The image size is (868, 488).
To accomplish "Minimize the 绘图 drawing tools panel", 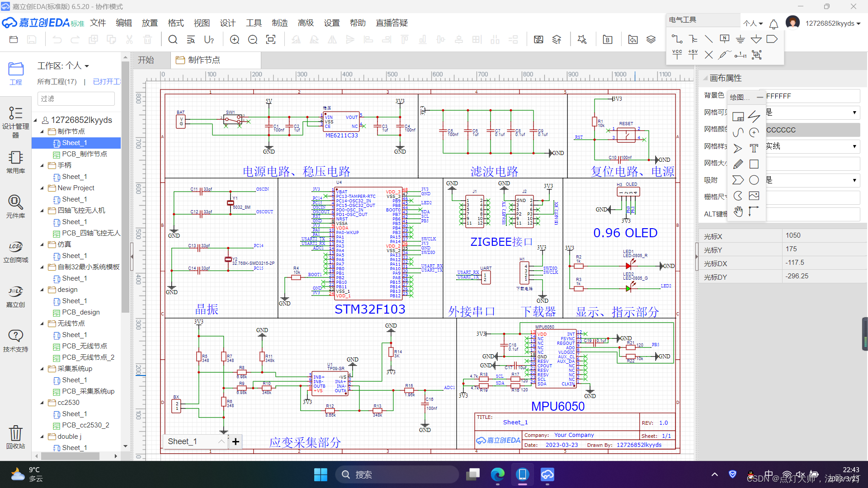I will (x=759, y=97).
